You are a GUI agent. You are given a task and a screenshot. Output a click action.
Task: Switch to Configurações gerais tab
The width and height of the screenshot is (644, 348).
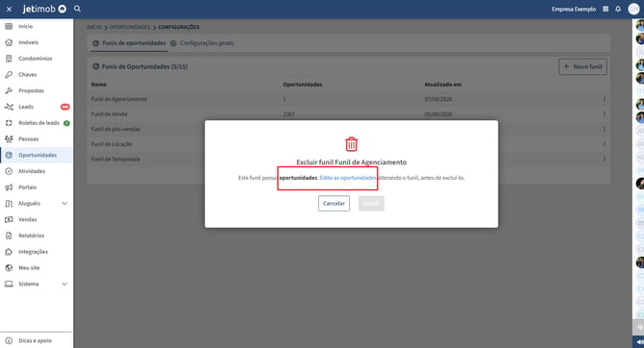(x=202, y=43)
